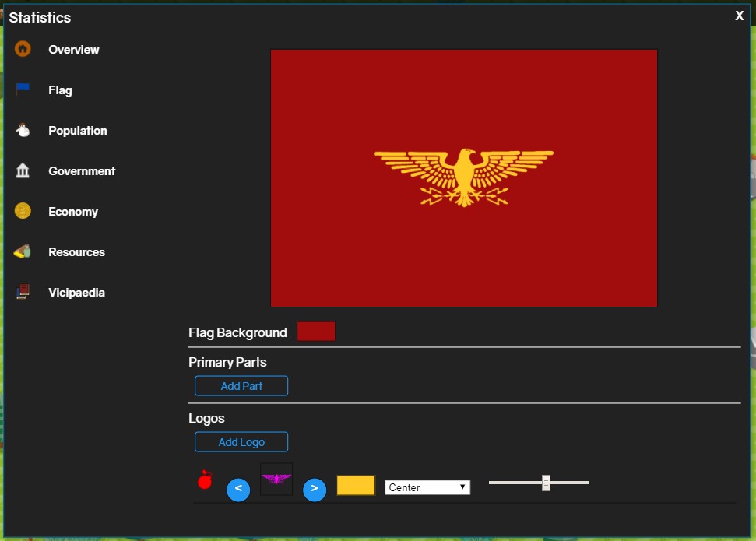This screenshot has height=541, width=756.
Task: Open the Vicipaedia section
Action: pyautogui.click(x=76, y=293)
